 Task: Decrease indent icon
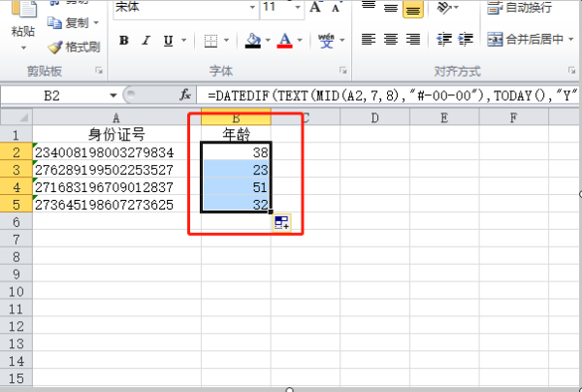click(x=444, y=39)
